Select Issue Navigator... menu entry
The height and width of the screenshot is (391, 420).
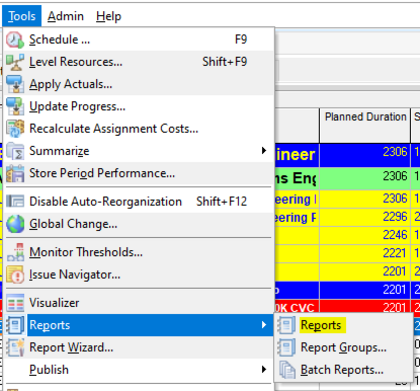point(138,275)
